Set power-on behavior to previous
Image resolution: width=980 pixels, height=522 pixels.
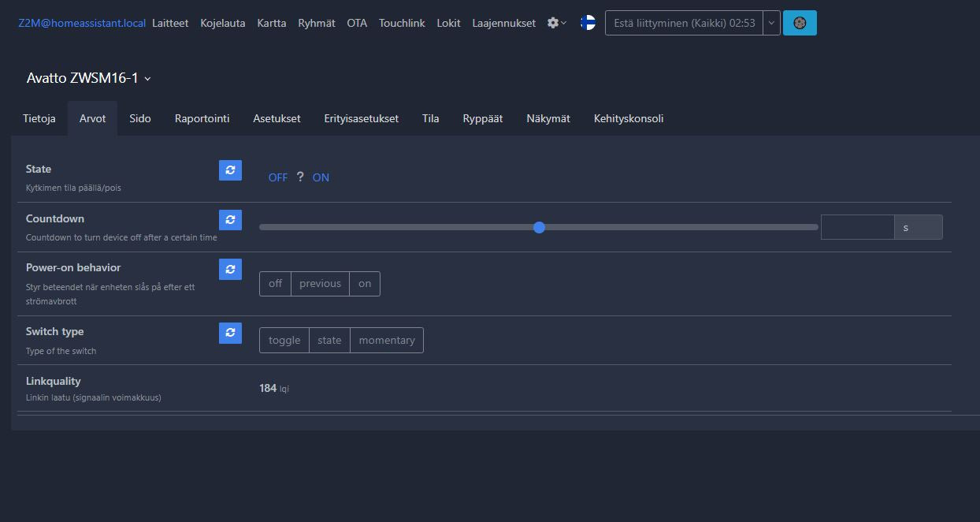320,284
